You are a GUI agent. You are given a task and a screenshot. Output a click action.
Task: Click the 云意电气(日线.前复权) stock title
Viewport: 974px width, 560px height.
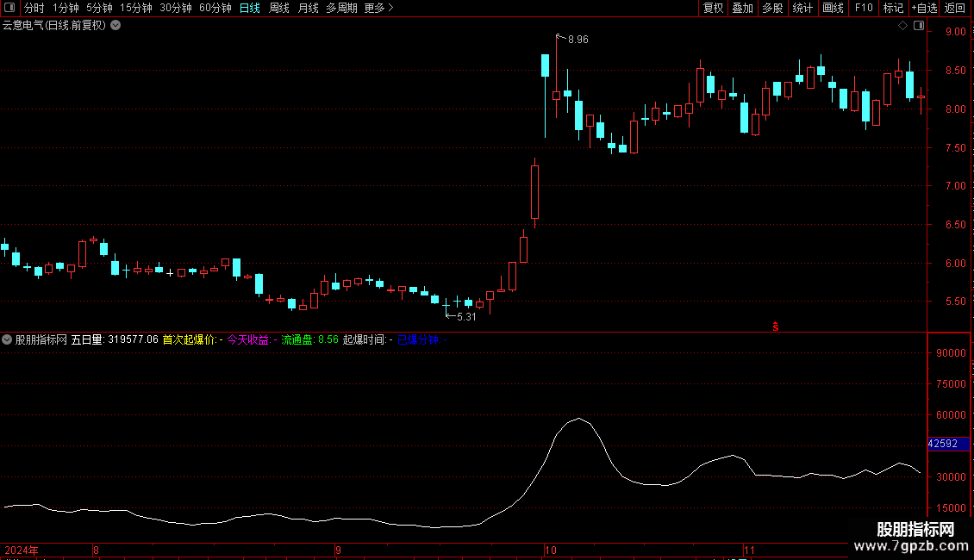54,26
